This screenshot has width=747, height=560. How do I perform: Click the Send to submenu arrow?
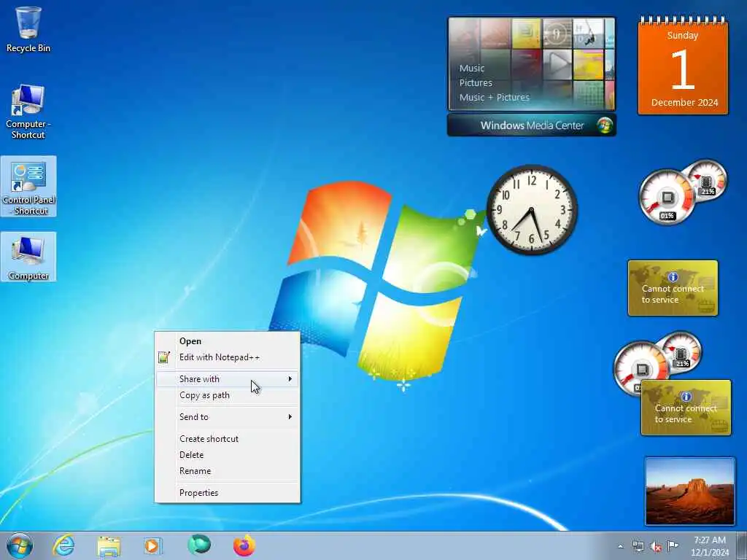click(x=290, y=416)
